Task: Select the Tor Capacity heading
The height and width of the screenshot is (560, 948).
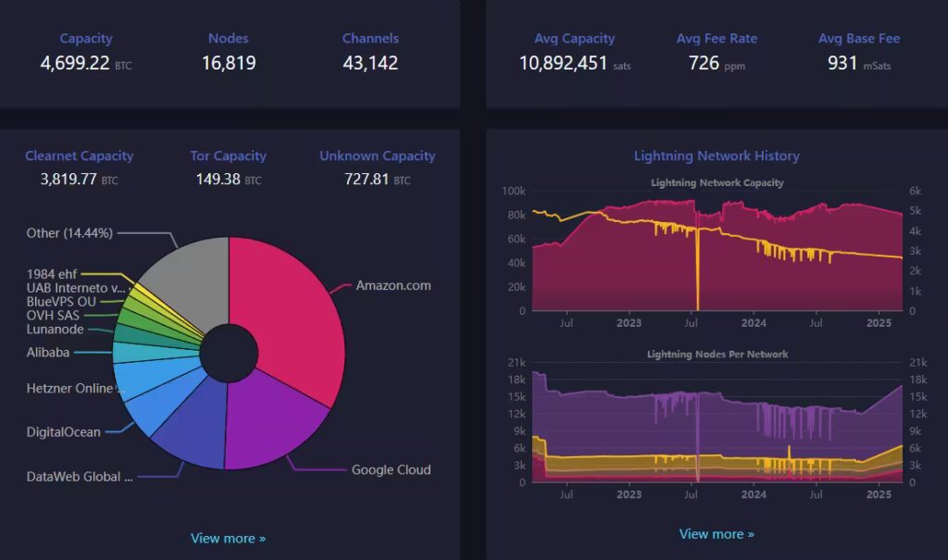Action: tap(228, 156)
